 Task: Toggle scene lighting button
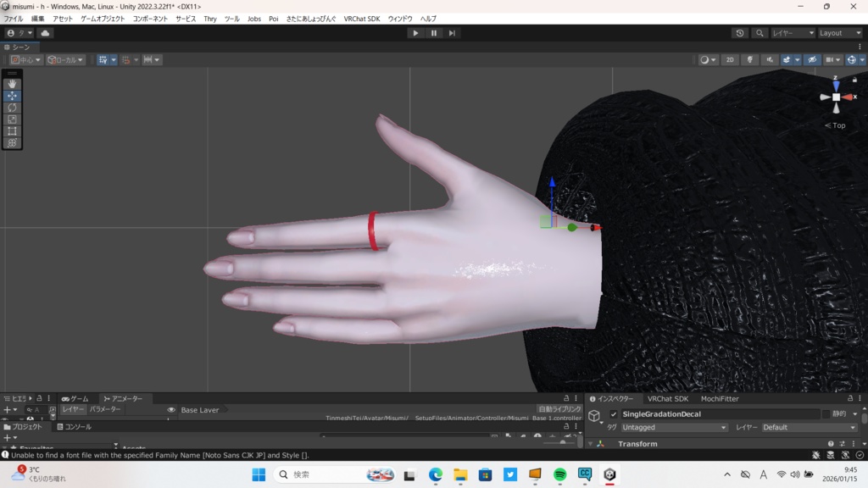pyautogui.click(x=749, y=60)
